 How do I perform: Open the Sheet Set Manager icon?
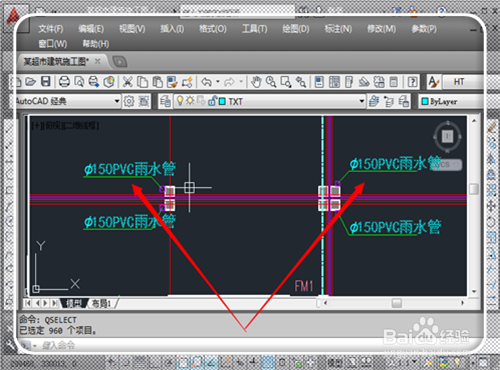tap(364, 82)
